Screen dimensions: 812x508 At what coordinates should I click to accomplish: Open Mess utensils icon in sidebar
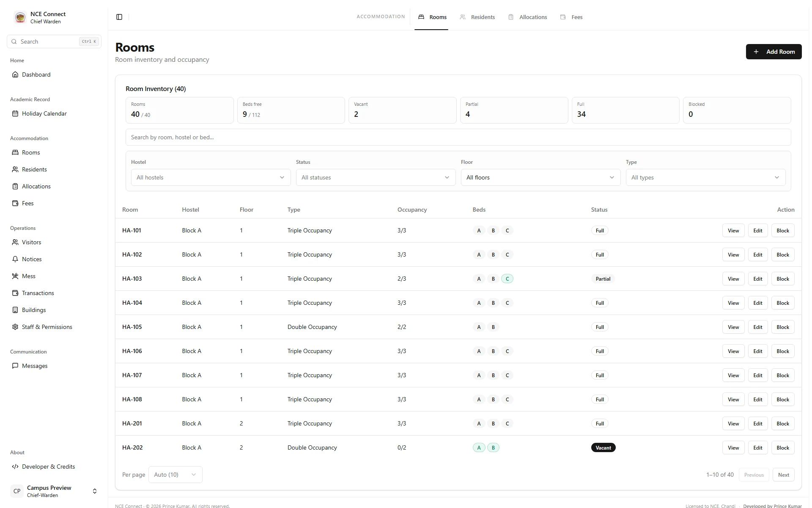15,276
